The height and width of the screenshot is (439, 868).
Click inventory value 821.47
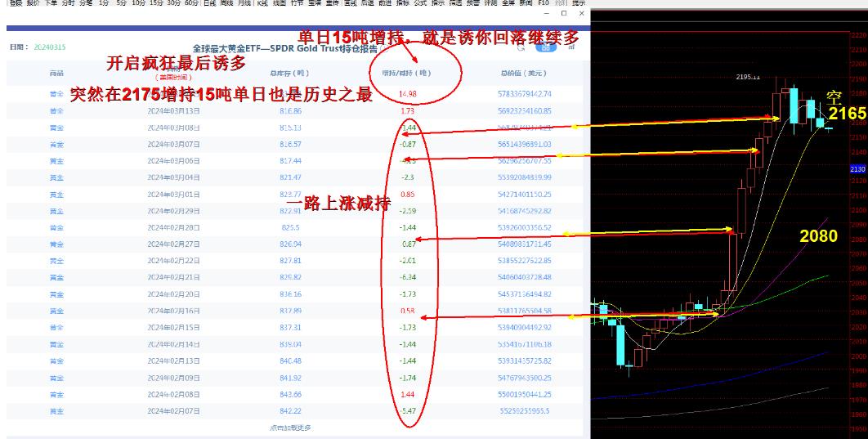coord(291,177)
